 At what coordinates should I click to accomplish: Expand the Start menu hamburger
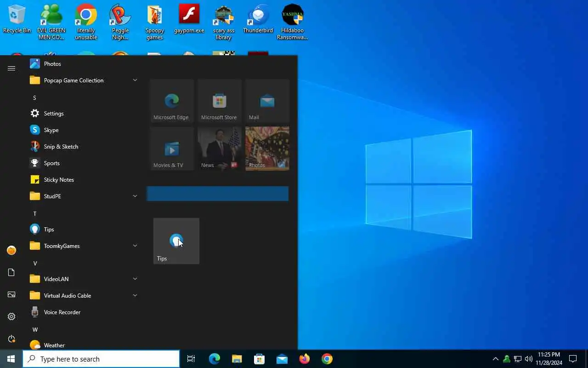click(11, 68)
